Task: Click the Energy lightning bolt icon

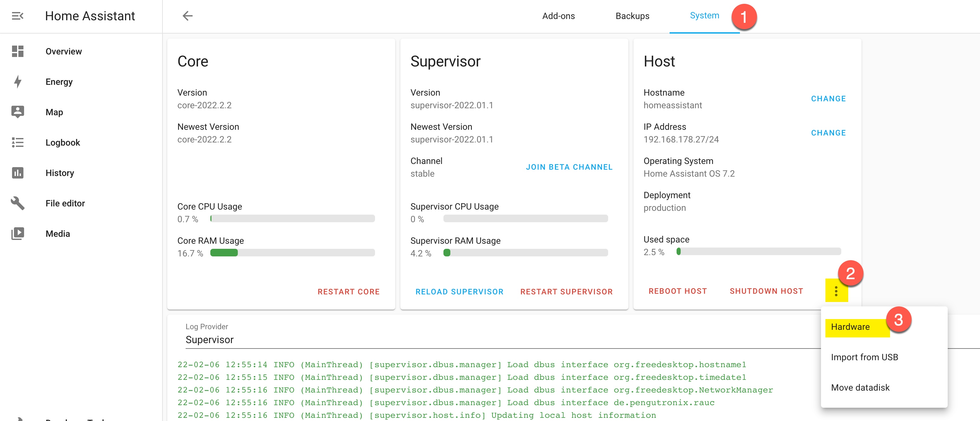Action: pyautogui.click(x=17, y=82)
